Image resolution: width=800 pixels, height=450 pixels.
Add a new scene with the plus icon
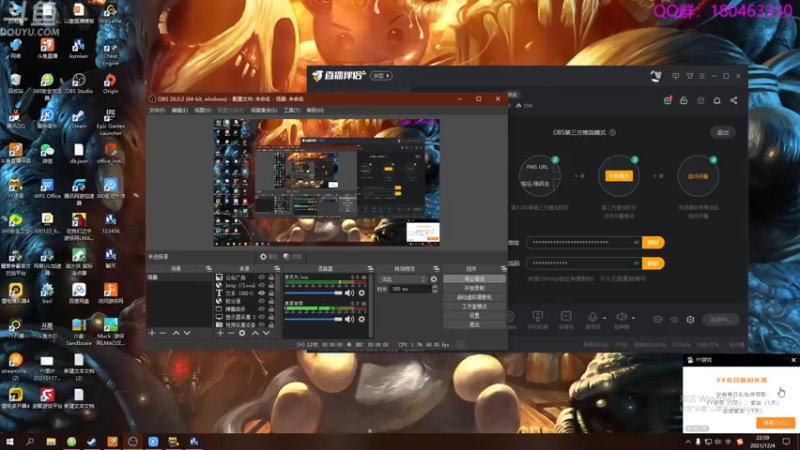pos(152,333)
